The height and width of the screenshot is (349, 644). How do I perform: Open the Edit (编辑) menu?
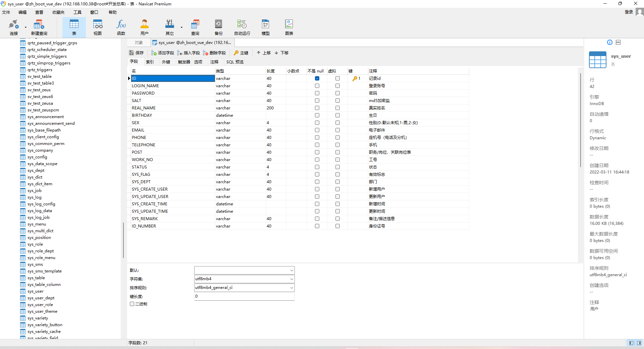(22, 12)
